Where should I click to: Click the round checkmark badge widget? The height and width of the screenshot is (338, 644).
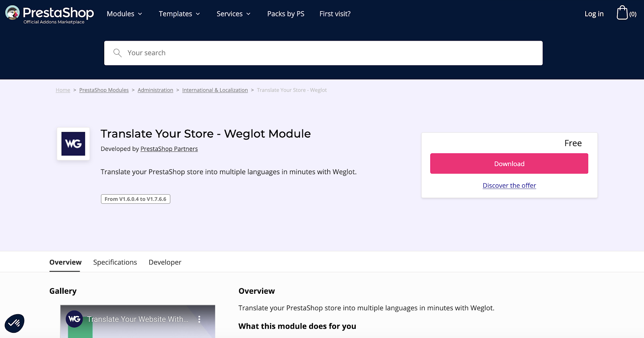[14, 323]
